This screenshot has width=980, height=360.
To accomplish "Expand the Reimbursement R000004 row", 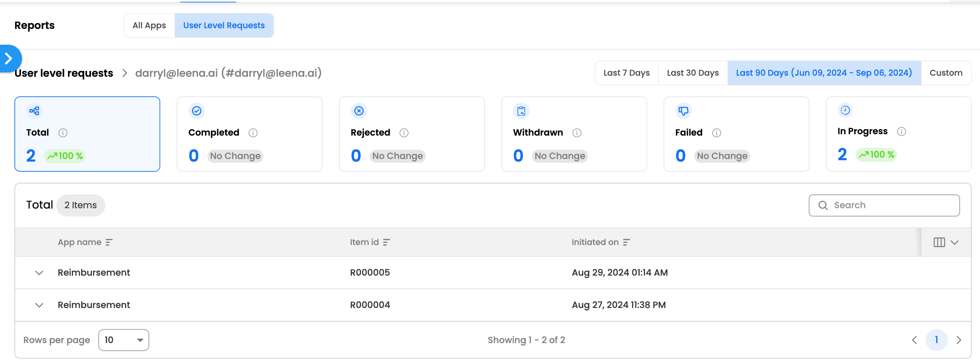I will click(x=39, y=305).
